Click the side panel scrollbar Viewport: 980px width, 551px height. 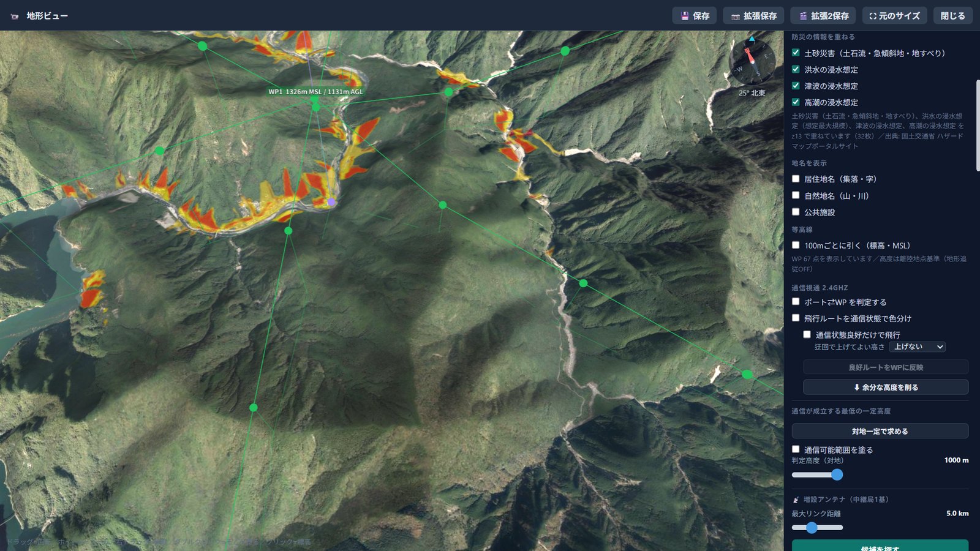click(978, 126)
